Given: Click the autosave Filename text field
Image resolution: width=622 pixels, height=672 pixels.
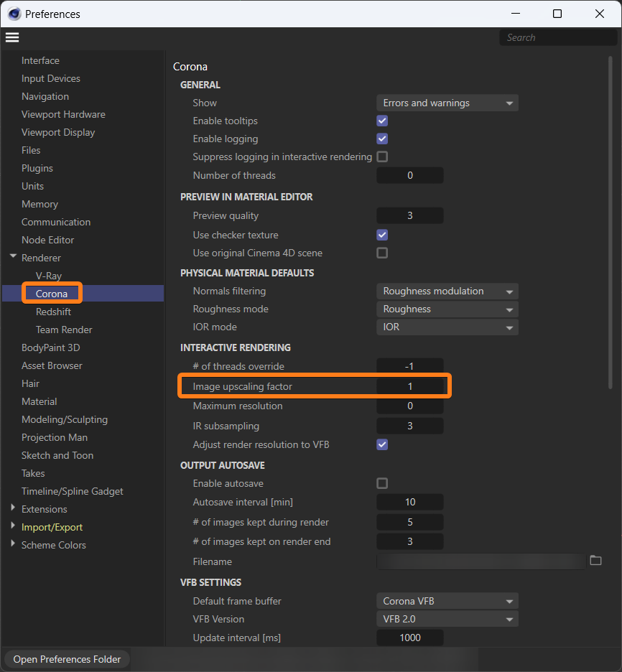Looking at the screenshot, I should [481, 561].
